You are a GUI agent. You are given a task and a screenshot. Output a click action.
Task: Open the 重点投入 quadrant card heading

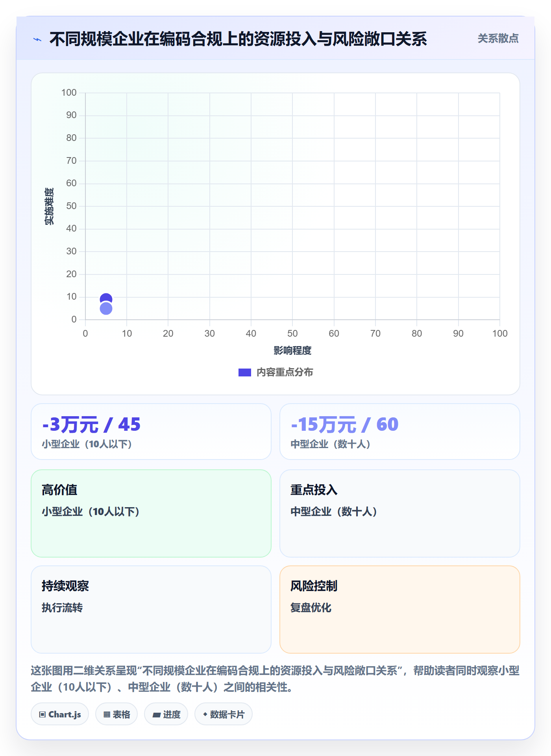pyautogui.click(x=314, y=490)
